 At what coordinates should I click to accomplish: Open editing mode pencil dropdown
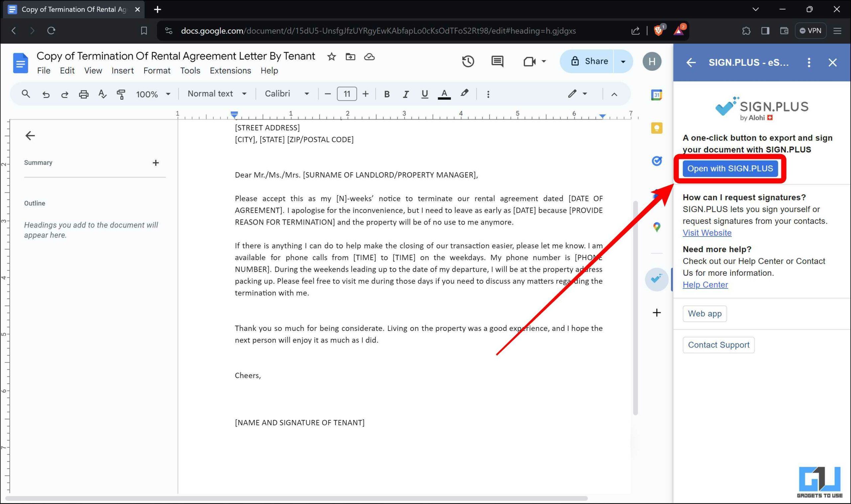click(577, 94)
